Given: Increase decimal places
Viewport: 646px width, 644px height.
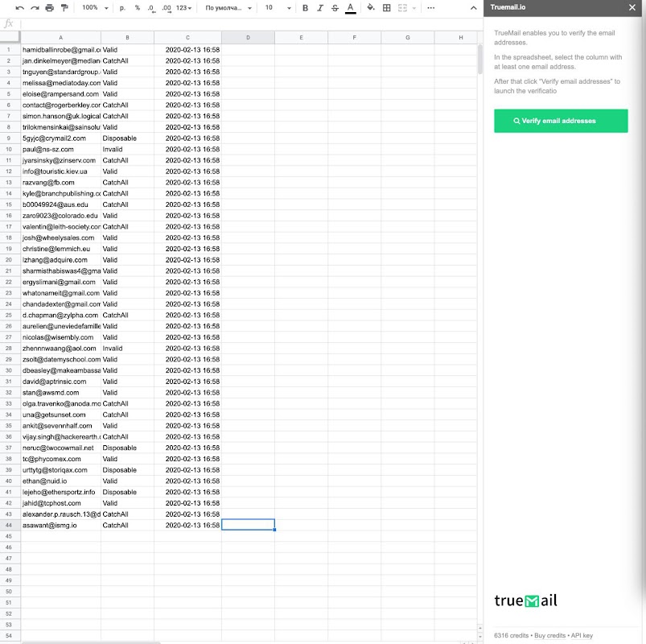Looking at the screenshot, I should click(x=167, y=8).
